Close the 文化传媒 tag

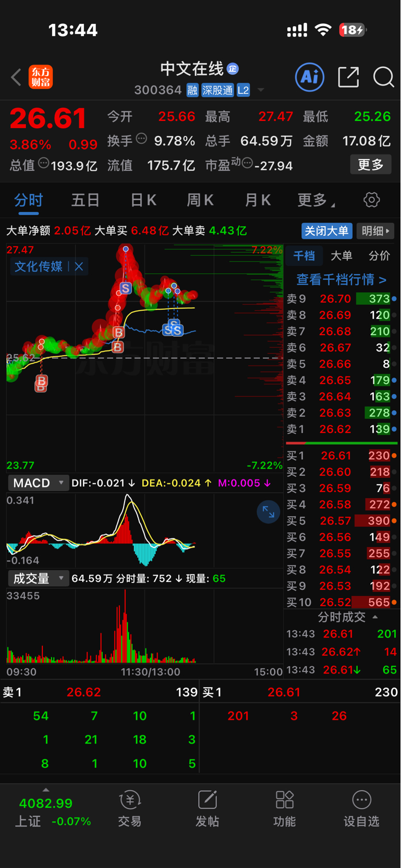pos(79,266)
